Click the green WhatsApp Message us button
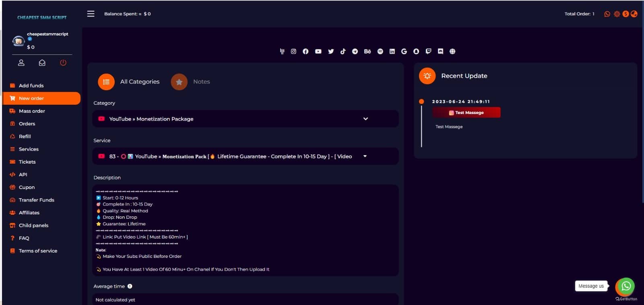 tap(625, 286)
